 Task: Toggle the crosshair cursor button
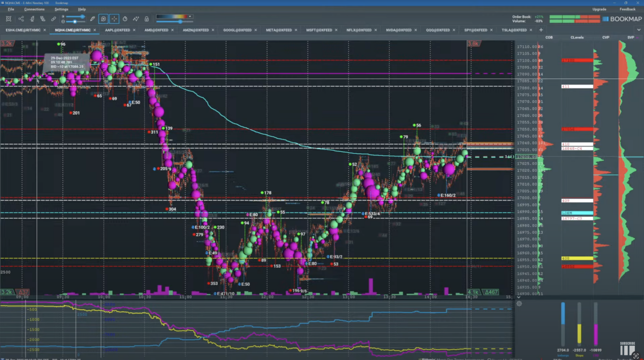click(x=114, y=19)
